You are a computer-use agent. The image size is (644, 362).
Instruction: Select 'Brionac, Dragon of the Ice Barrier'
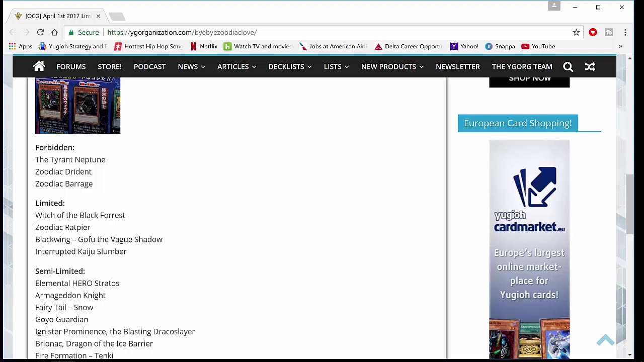[94, 343]
